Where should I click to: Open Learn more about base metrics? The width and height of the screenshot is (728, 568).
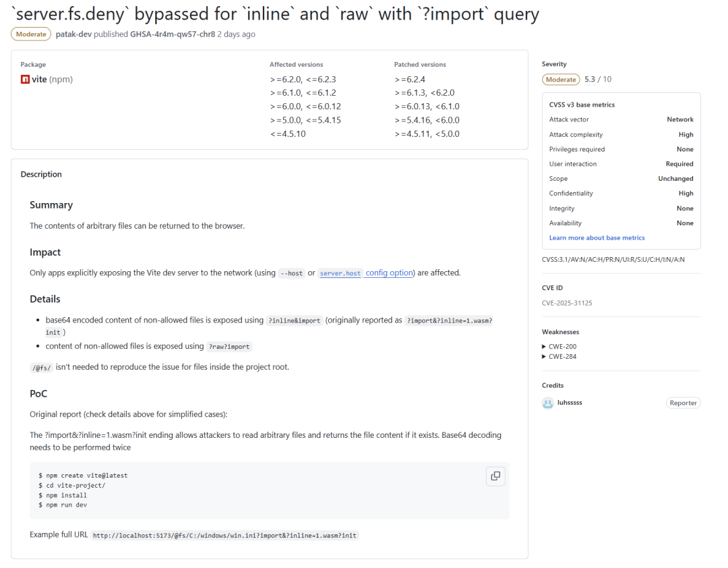[597, 237]
